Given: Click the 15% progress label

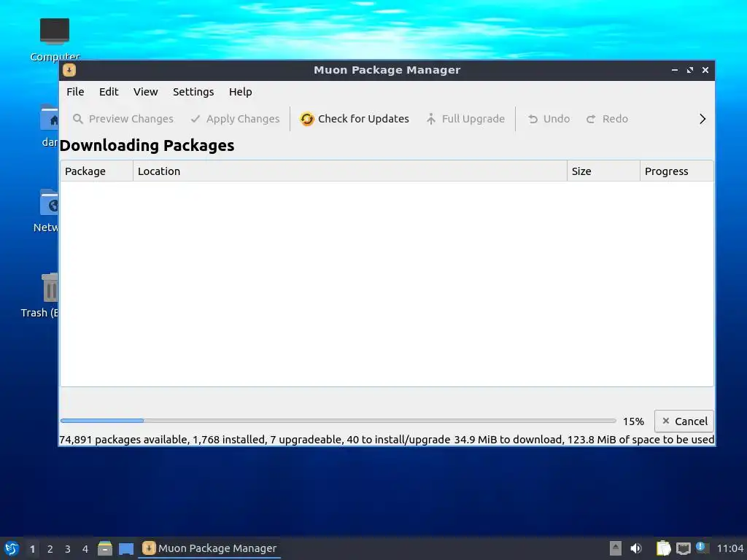Looking at the screenshot, I should [633, 421].
